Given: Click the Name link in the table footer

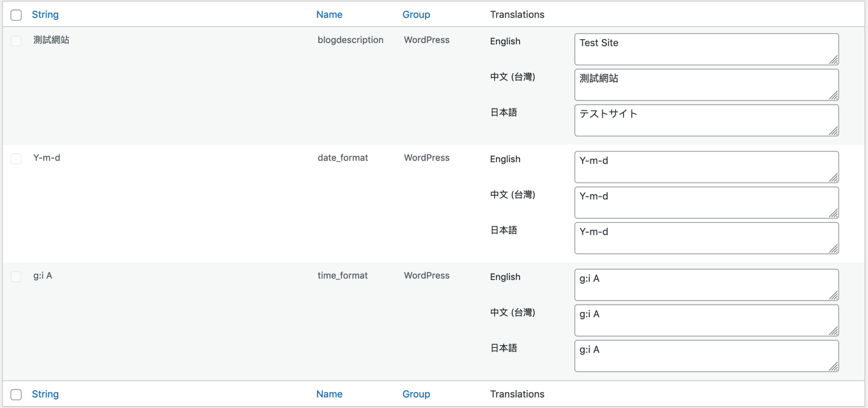Looking at the screenshot, I should 329,394.
